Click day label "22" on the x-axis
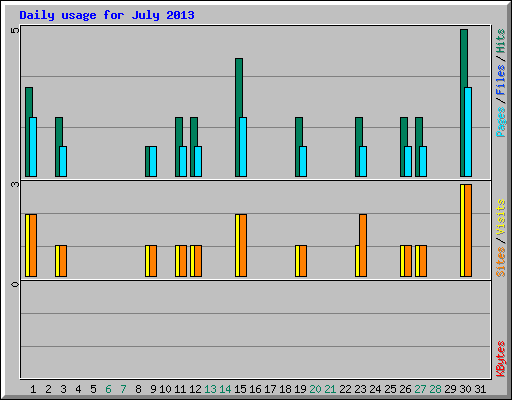 pos(345,389)
